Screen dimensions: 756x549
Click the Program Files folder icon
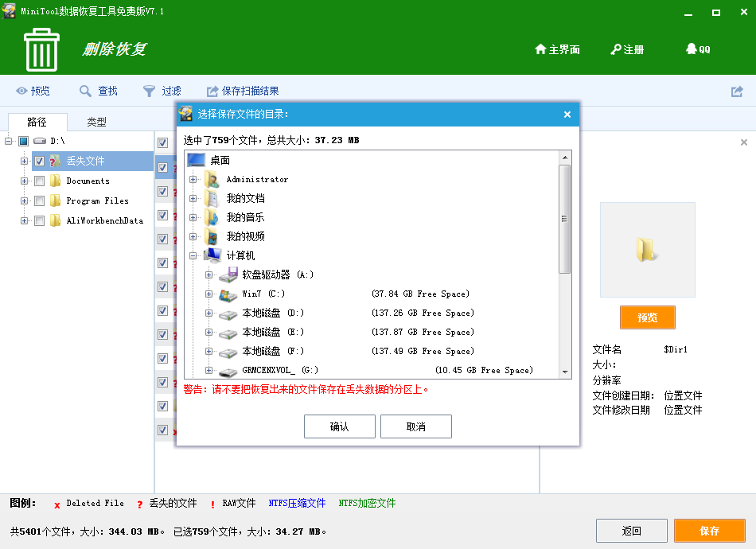[x=56, y=201]
